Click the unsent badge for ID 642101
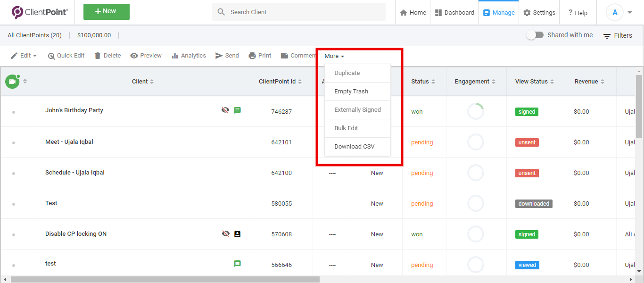 pos(527,142)
